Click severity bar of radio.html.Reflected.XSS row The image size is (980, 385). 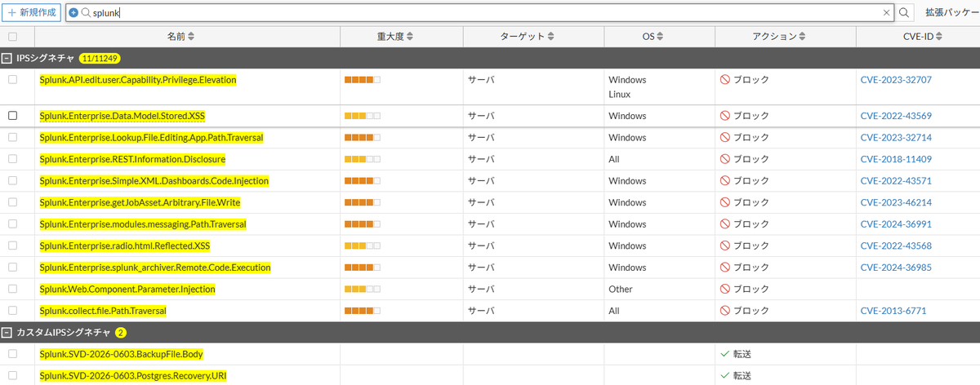(363, 246)
